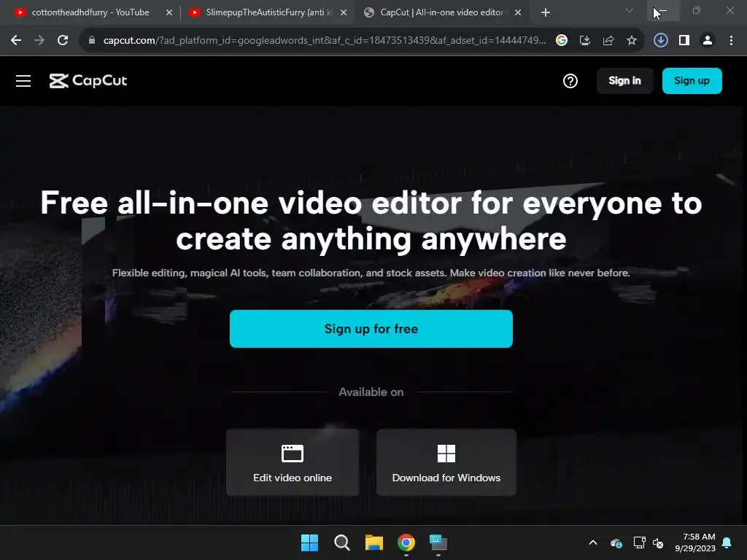
Task: Choose Download for Windows
Action: pos(446,462)
